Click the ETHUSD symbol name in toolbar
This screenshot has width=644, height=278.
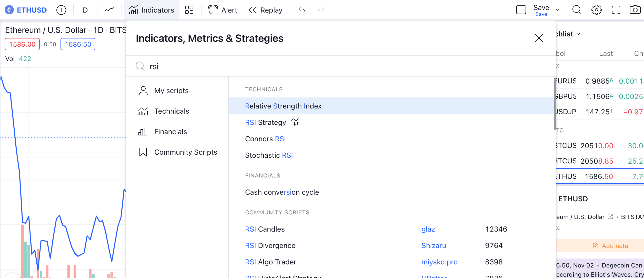(x=32, y=10)
